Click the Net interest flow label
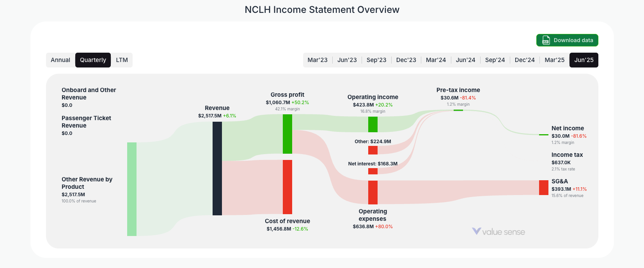This screenshot has width=644, height=268. pyautogui.click(x=373, y=163)
